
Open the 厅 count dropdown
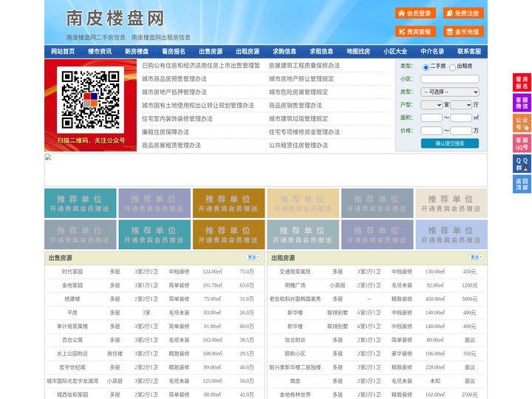click(461, 105)
